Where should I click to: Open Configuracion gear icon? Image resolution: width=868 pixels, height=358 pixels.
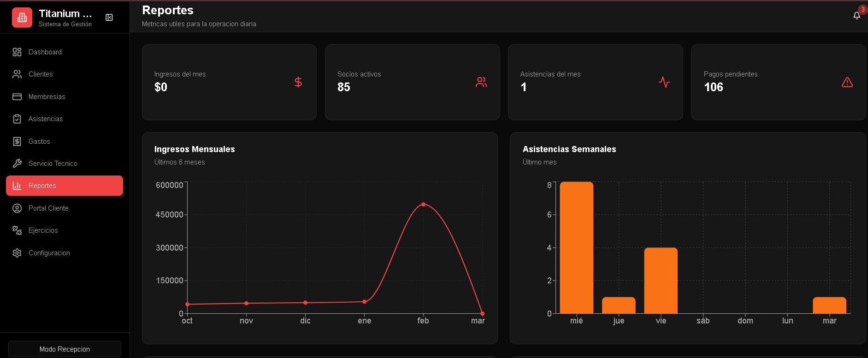pos(17,253)
